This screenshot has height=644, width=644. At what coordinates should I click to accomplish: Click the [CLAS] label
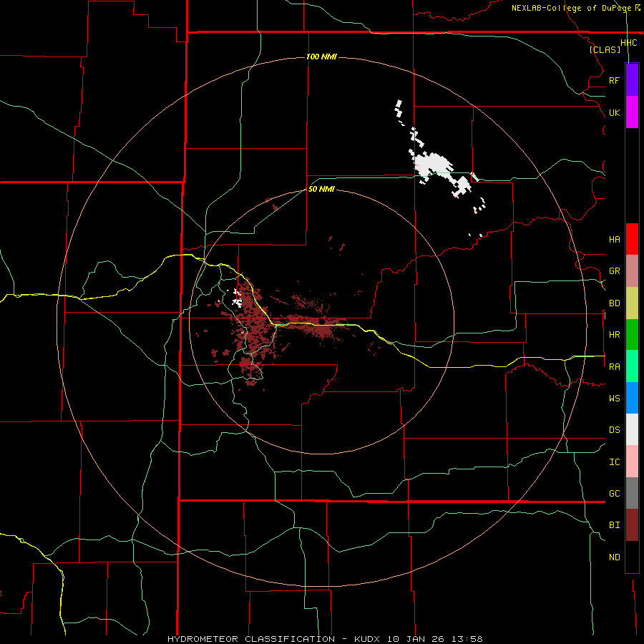[605, 49]
